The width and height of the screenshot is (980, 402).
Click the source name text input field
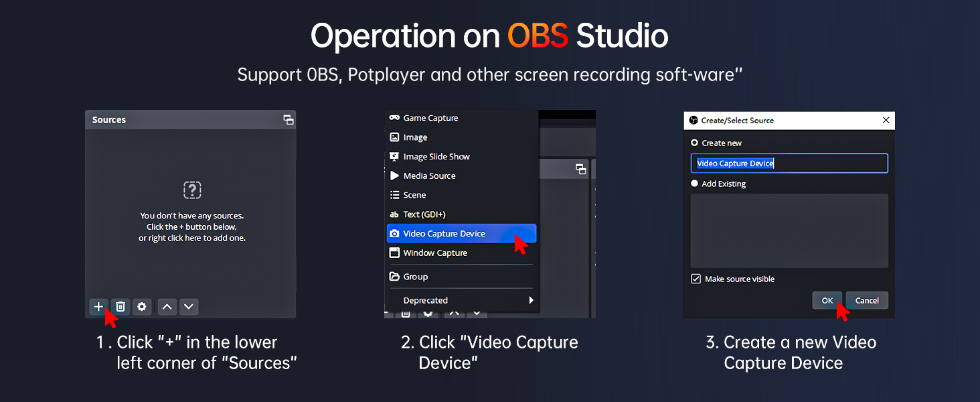point(789,163)
